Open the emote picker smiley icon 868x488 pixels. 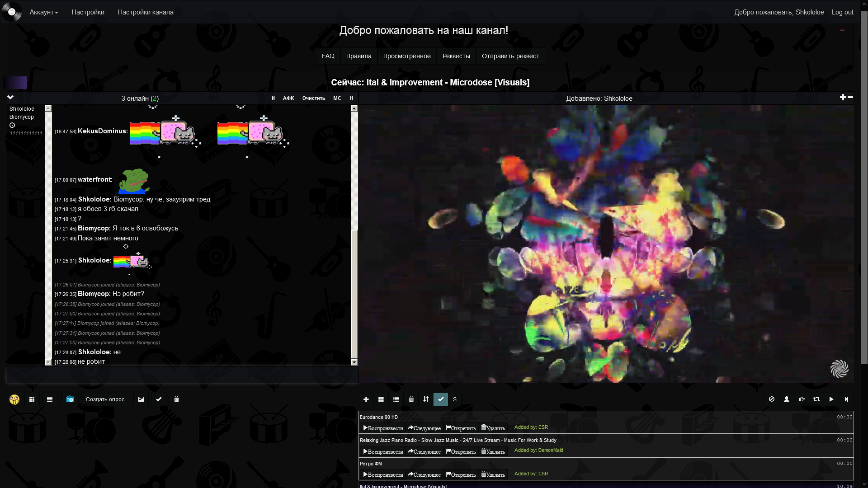point(14,399)
